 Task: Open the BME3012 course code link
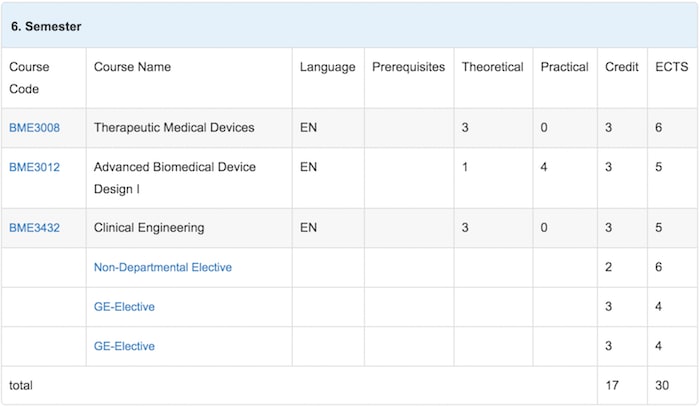coord(34,167)
